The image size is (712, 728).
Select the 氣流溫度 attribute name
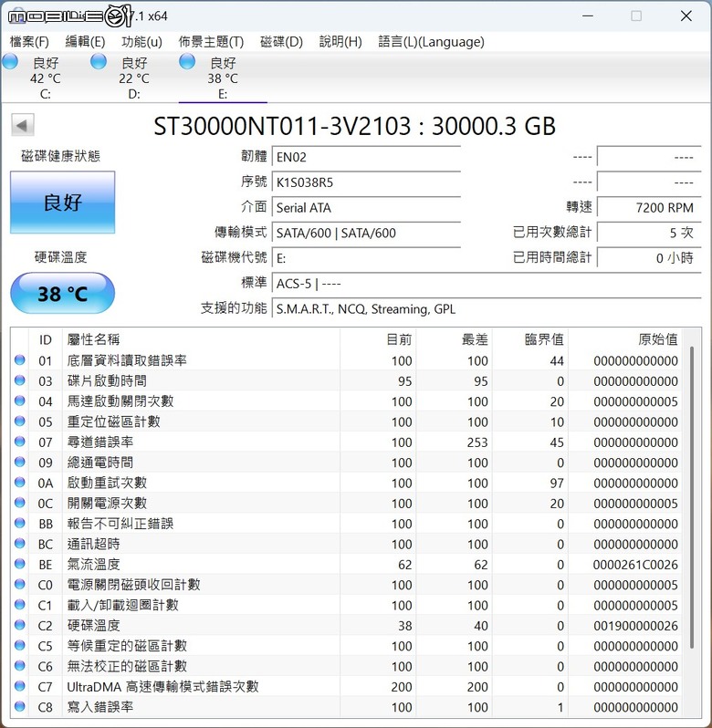(93, 565)
